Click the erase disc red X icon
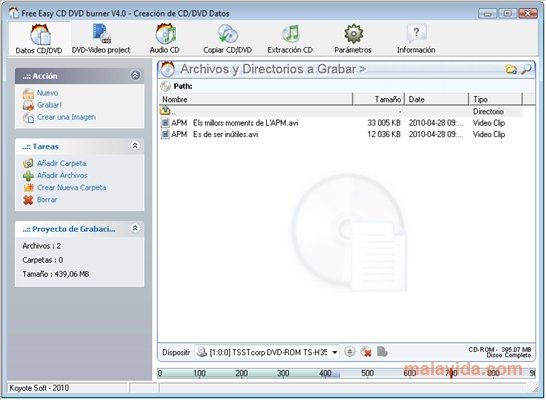546x400 pixels. [x=366, y=352]
